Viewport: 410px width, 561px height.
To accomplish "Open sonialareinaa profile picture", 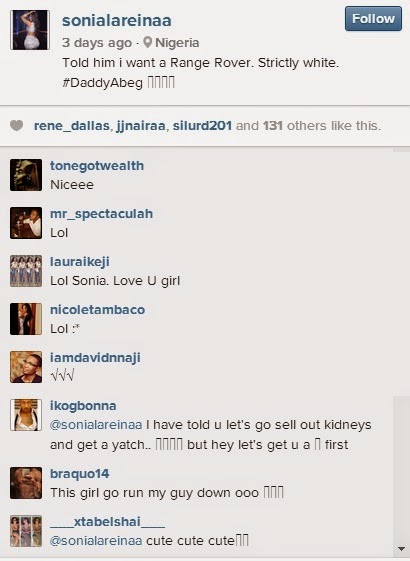I will coord(30,30).
